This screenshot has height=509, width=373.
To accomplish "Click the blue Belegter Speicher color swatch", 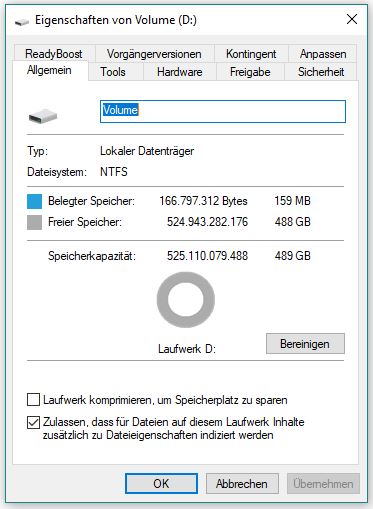I will (34, 201).
